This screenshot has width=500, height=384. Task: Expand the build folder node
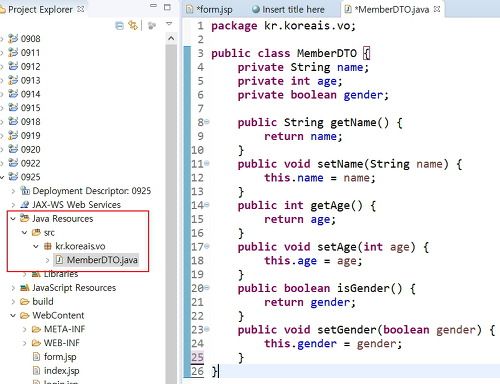13,302
